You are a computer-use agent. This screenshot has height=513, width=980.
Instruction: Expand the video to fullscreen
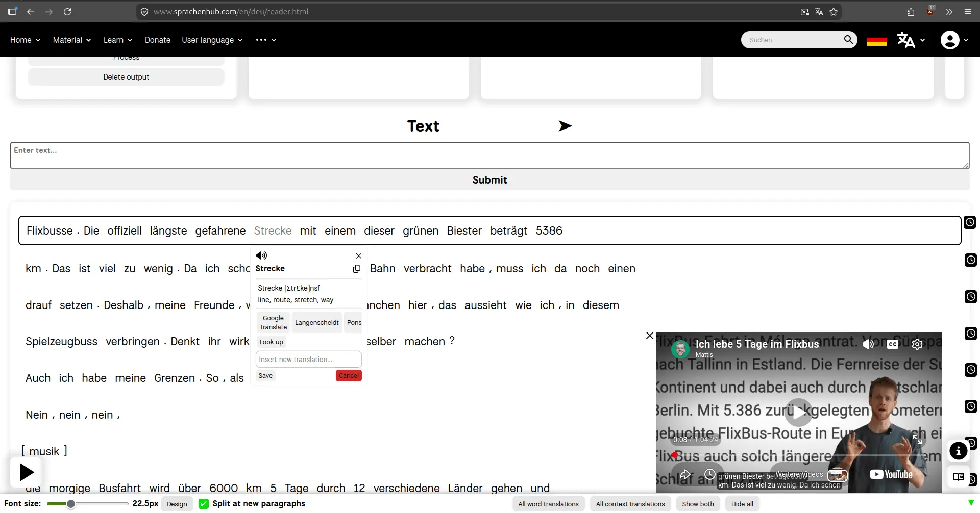pos(917,439)
